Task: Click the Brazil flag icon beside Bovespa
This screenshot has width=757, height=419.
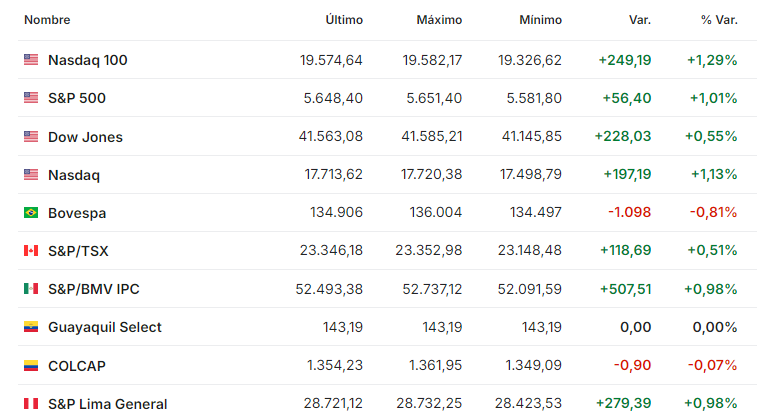Action: (31, 213)
